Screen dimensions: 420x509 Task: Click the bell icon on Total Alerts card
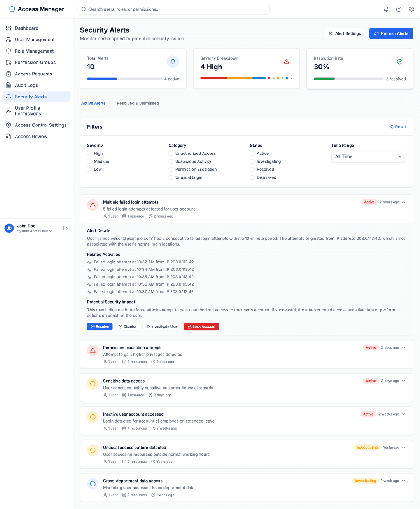tap(173, 61)
